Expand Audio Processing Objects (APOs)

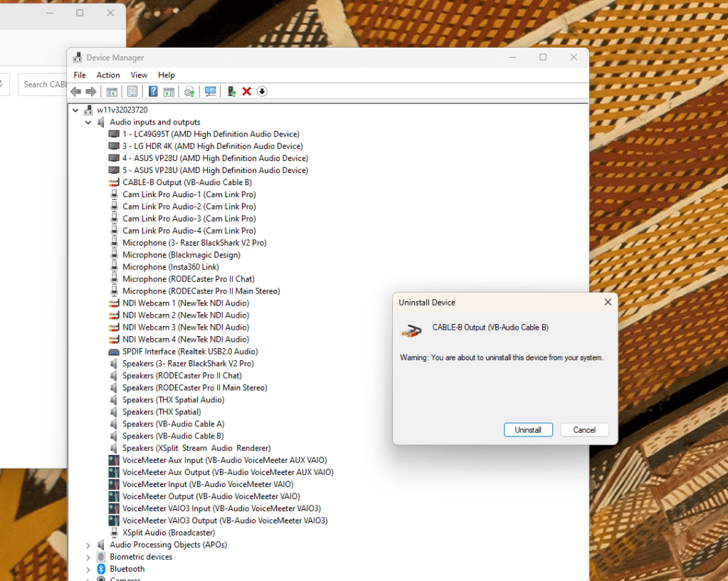pyautogui.click(x=88, y=545)
